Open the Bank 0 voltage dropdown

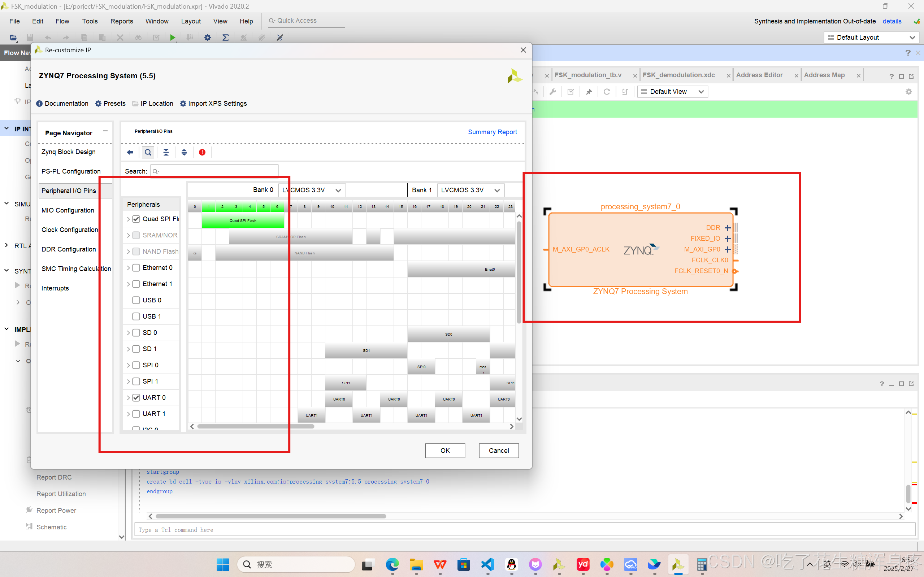312,190
